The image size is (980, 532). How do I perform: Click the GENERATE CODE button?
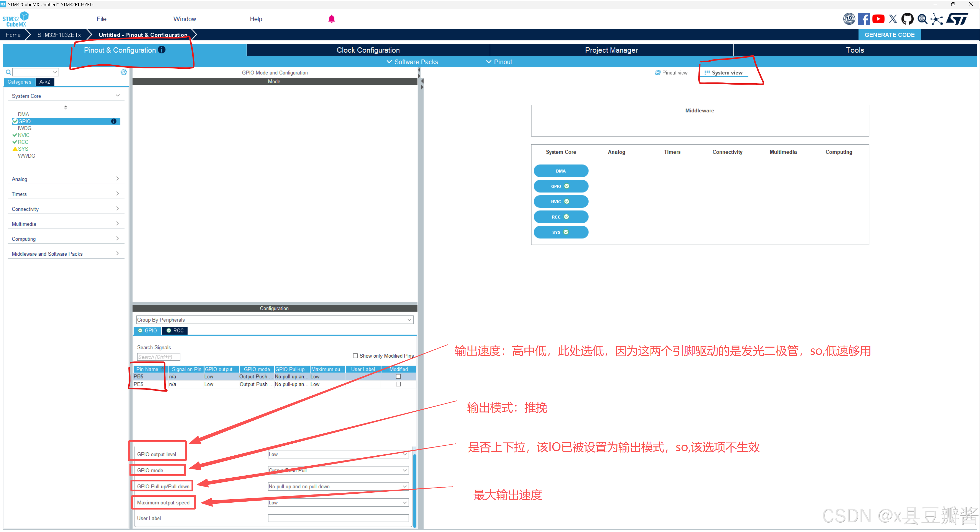[889, 35]
